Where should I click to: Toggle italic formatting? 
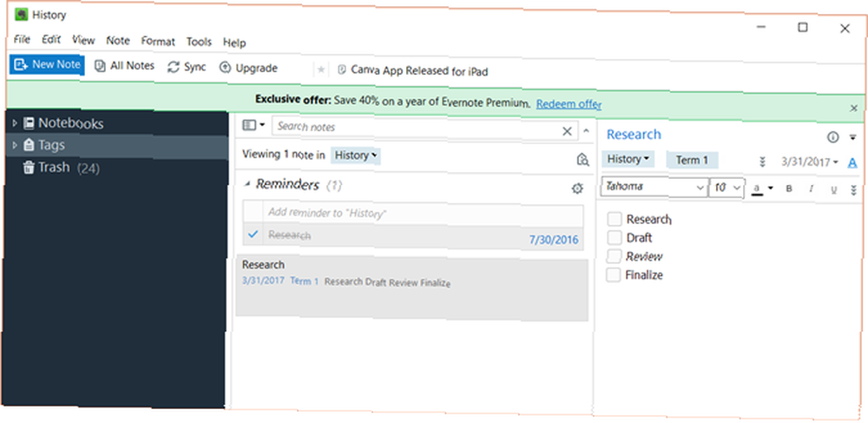coord(811,188)
